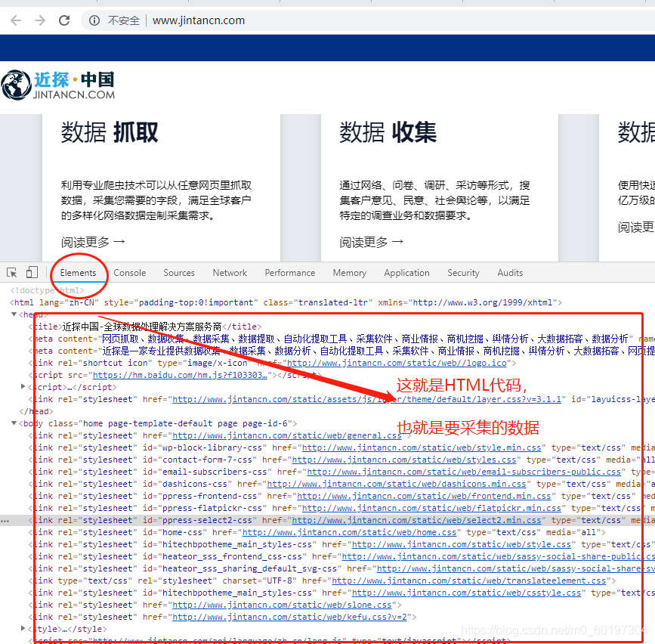Open the email-subscribers-public.css link
The height and width of the screenshot is (644, 655).
[464, 472]
